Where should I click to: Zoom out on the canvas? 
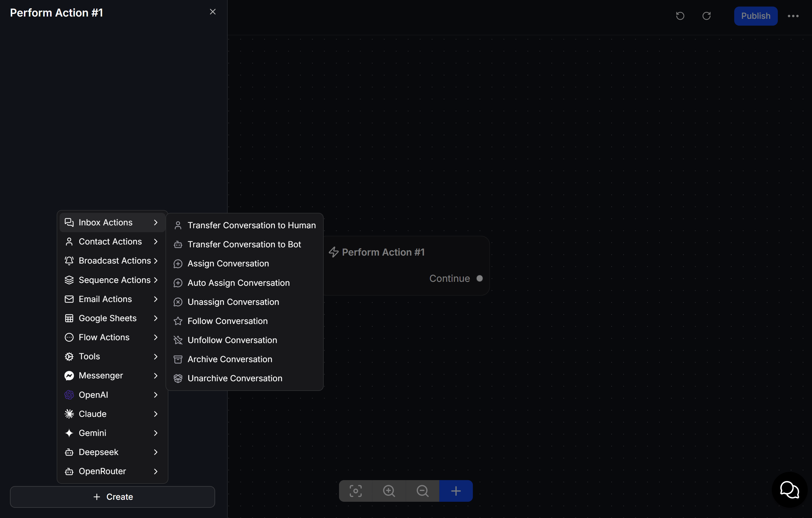[x=422, y=491]
